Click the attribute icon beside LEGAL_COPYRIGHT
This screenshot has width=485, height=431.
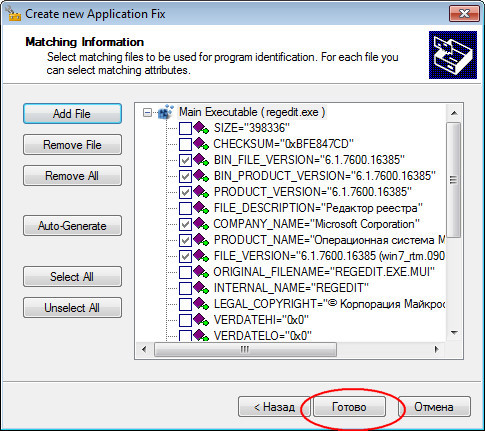201,304
